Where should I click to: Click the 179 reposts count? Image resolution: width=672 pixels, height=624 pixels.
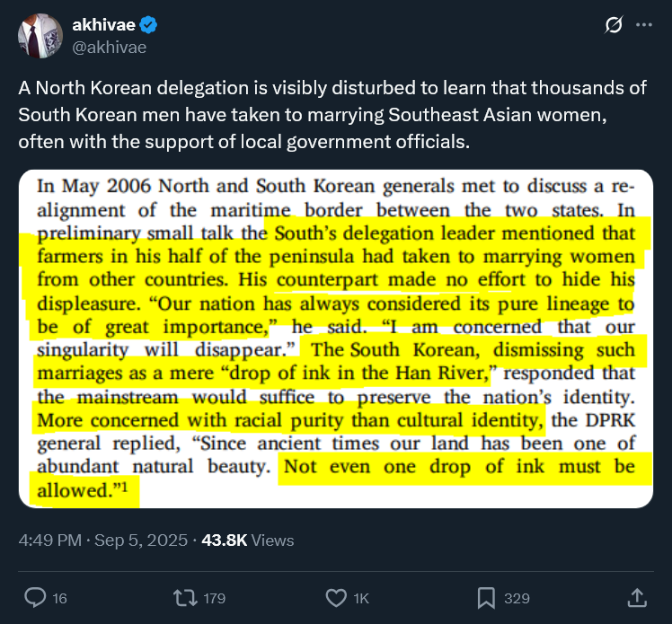214,598
